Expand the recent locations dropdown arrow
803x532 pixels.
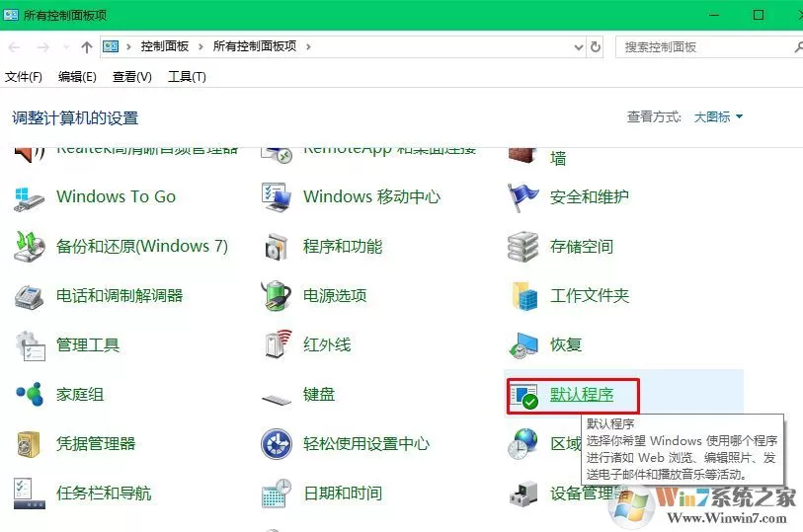(x=66, y=47)
